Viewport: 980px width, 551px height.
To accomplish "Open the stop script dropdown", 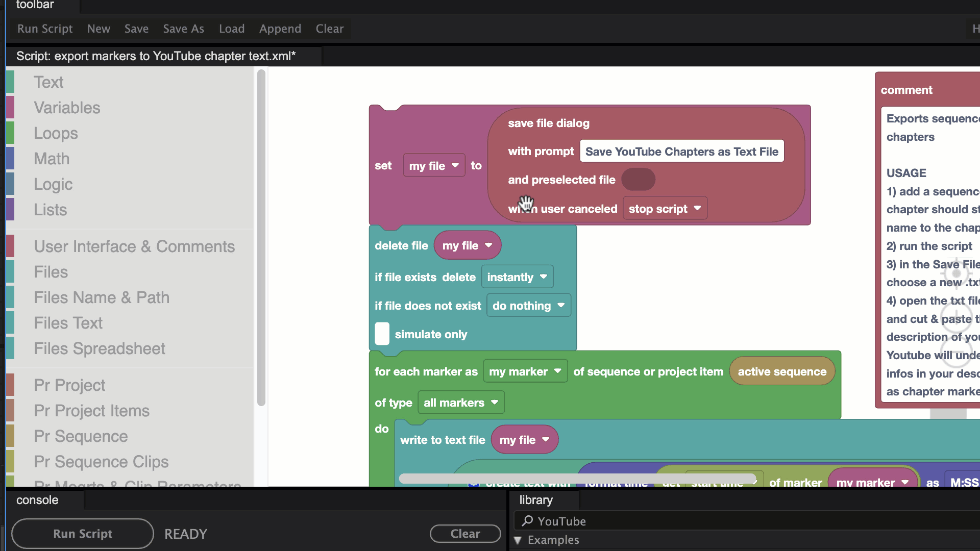I will tap(665, 209).
